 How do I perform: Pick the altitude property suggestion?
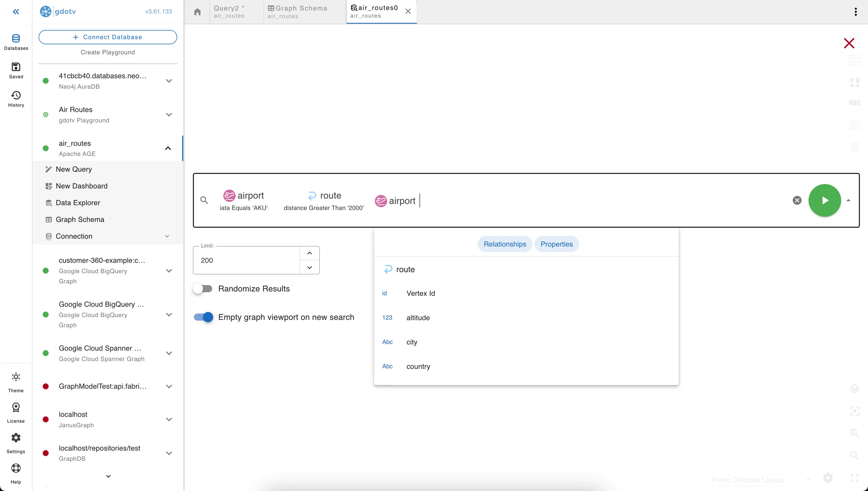point(526,318)
